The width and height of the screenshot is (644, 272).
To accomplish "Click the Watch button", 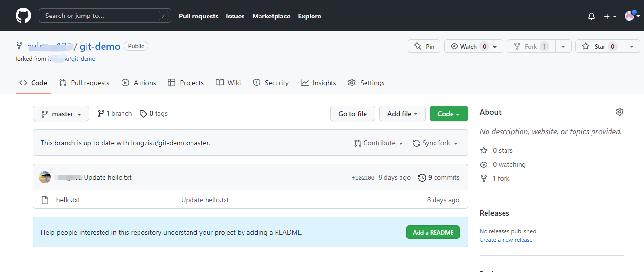I will (473, 46).
